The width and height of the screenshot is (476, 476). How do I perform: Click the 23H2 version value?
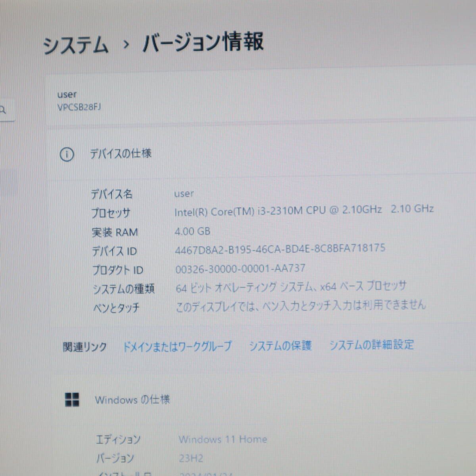(x=191, y=459)
